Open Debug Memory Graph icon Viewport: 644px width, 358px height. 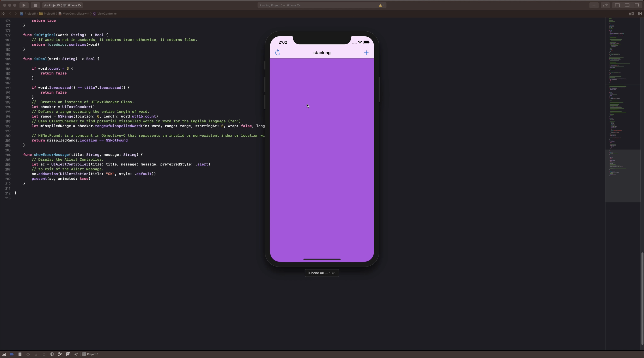click(60, 354)
